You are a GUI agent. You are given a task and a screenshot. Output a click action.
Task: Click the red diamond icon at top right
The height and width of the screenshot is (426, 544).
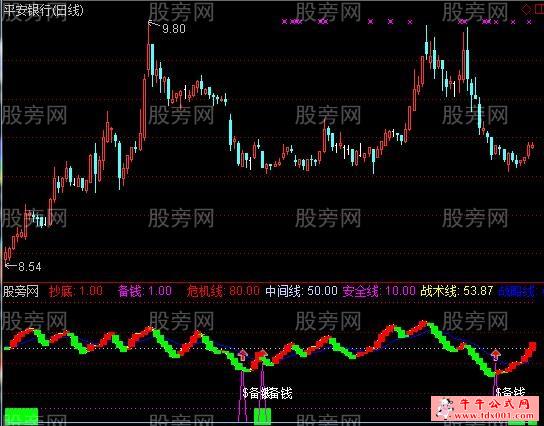click(x=527, y=10)
